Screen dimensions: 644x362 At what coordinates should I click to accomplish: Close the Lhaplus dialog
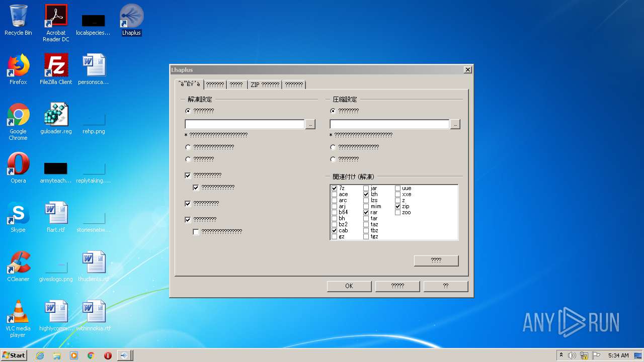pos(467,70)
